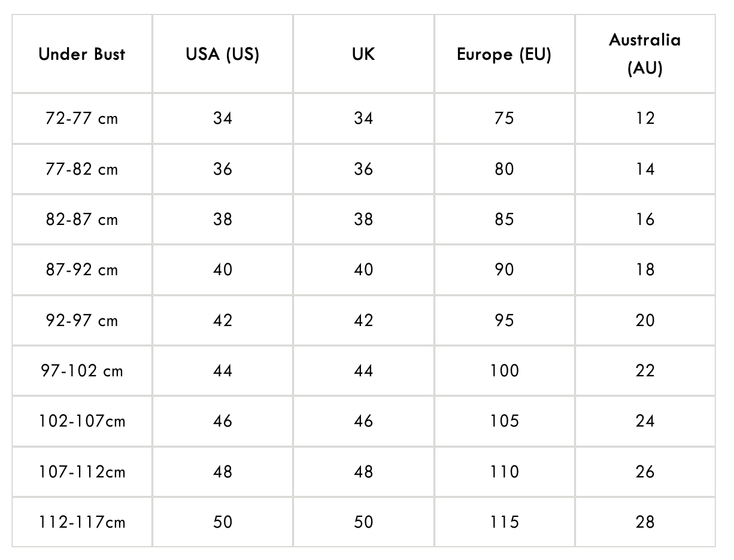Viewport: 734px width, 560px height.
Task: Click the Australia size 28 cell
Action: pos(645,522)
